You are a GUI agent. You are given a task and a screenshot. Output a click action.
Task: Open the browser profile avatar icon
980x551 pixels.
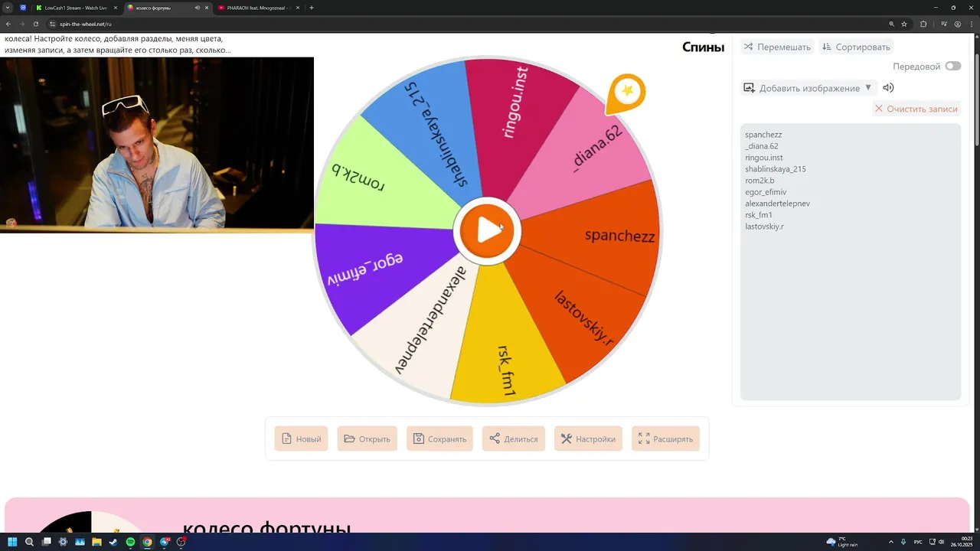958,24
